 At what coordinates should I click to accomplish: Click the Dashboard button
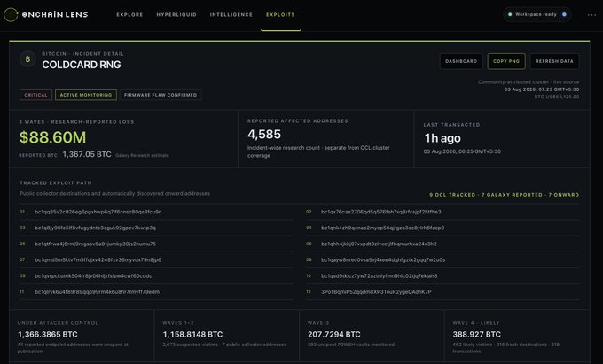tap(461, 61)
